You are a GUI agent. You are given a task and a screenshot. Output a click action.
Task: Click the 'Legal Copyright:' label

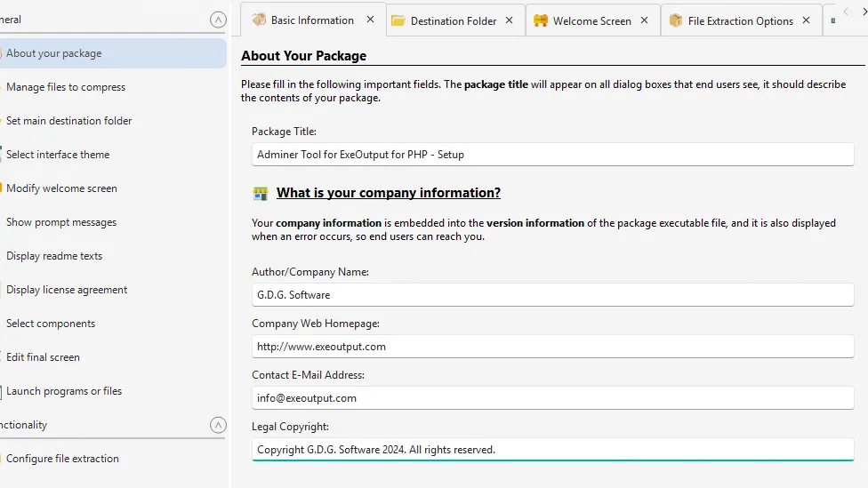[x=290, y=427]
